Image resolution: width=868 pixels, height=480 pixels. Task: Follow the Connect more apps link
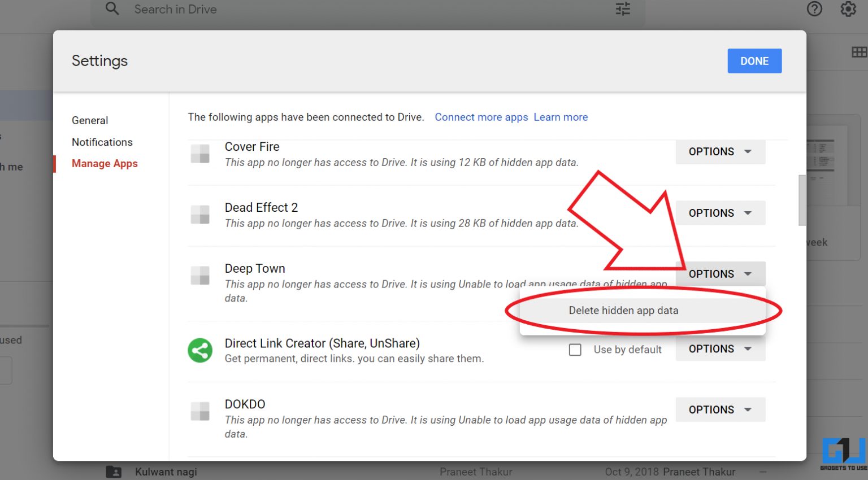(481, 117)
